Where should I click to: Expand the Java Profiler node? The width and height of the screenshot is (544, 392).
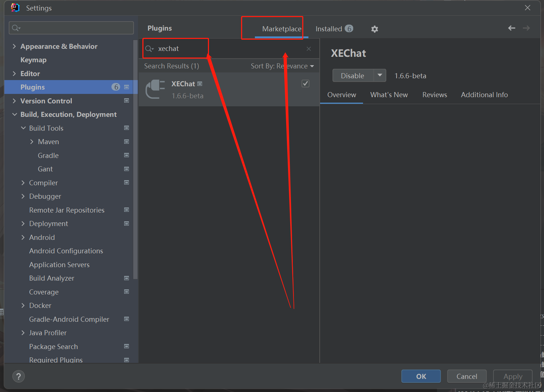[x=23, y=333]
